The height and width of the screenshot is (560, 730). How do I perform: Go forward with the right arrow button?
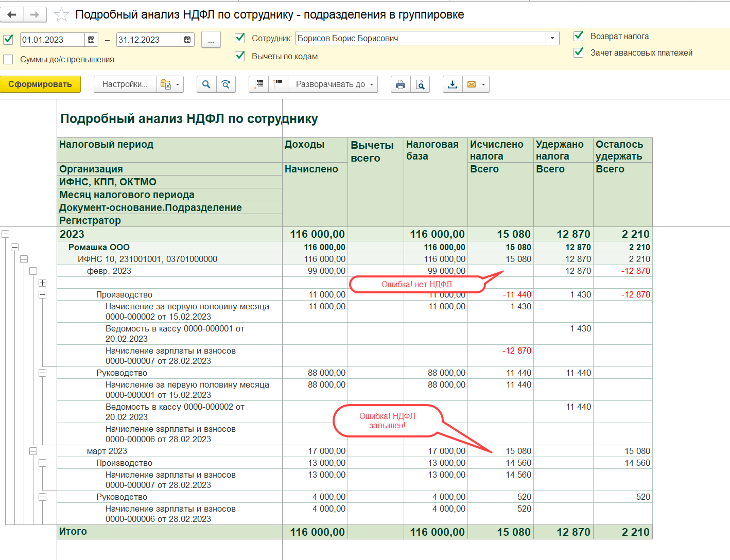(x=34, y=14)
